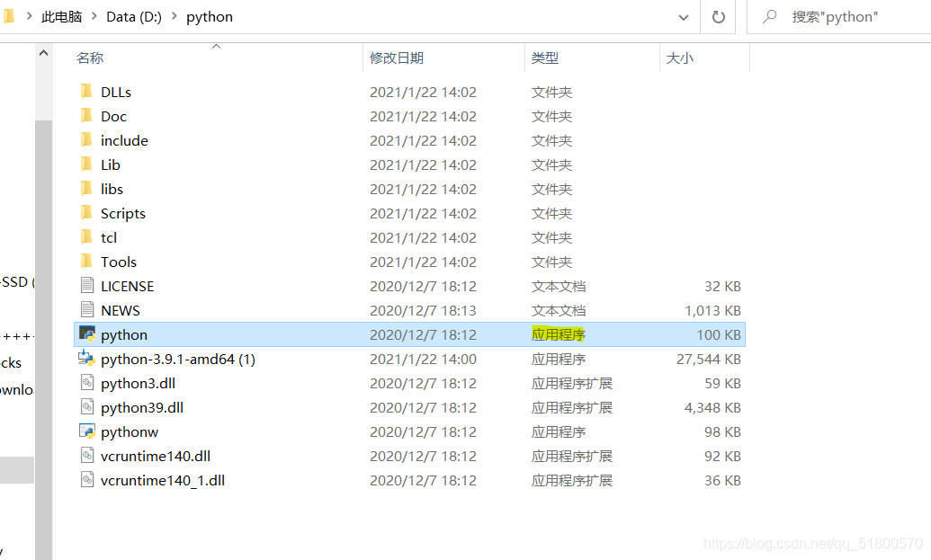The height and width of the screenshot is (560, 931).
Task: Click the vcruntime140.dll file icon
Action: coord(87,457)
